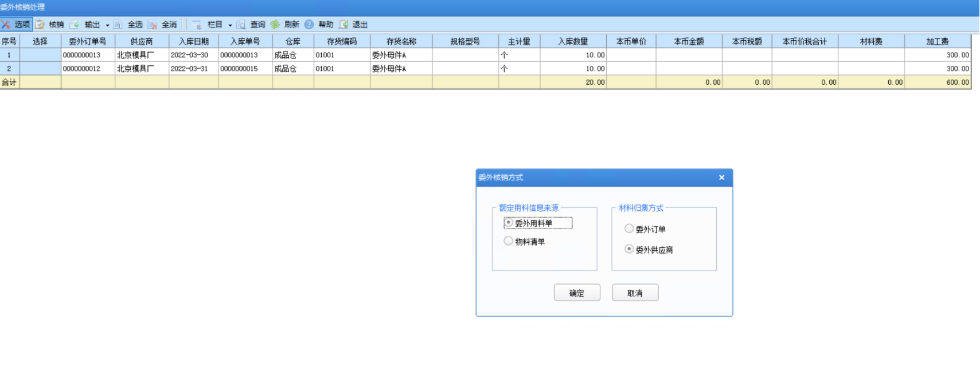Click the 选择 cell of row 1
Viewport: 980px width, 382px height.
[40, 55]
